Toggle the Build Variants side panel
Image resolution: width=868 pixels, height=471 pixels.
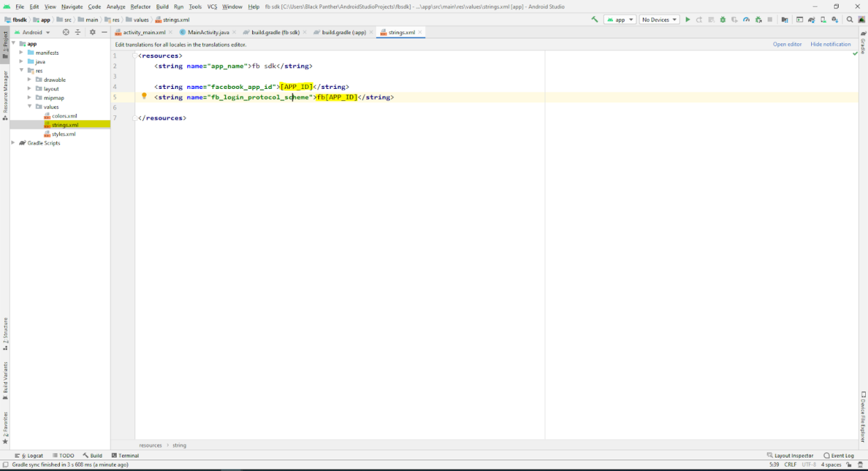tap(5, 381)
